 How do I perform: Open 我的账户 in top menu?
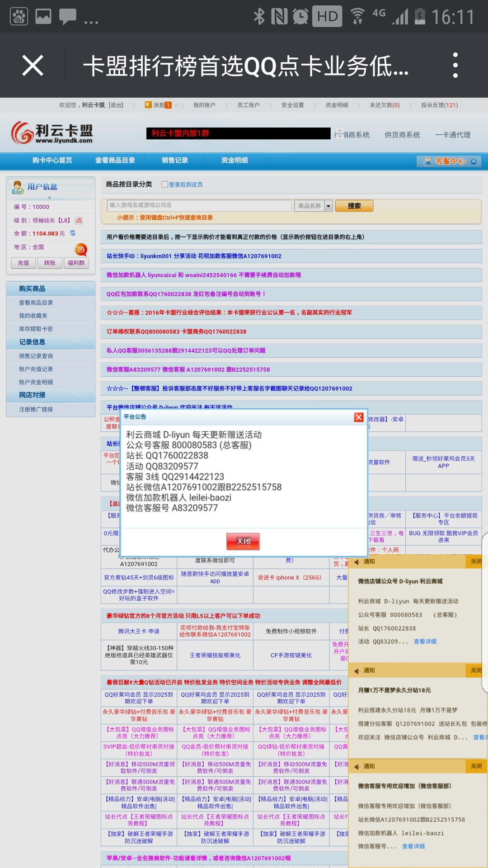coord(204,105)
